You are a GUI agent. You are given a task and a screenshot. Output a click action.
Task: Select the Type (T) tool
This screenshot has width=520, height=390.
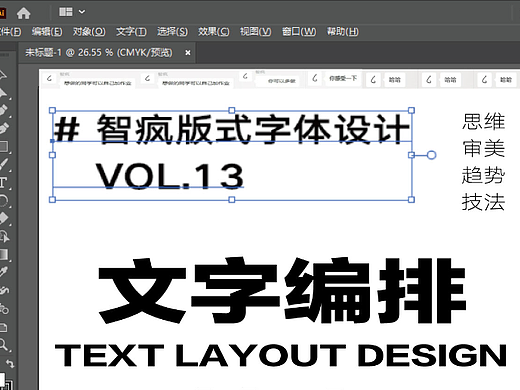click(x=3, y=183)
